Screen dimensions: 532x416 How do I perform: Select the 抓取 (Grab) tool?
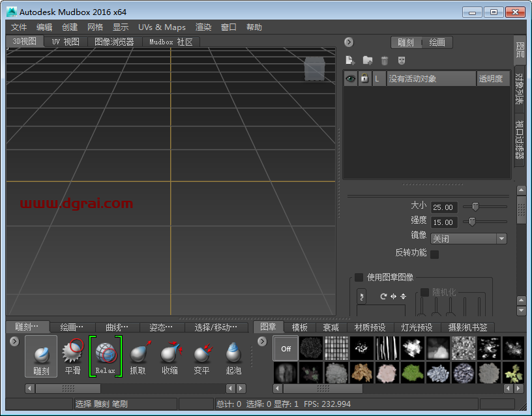[138, 355]
